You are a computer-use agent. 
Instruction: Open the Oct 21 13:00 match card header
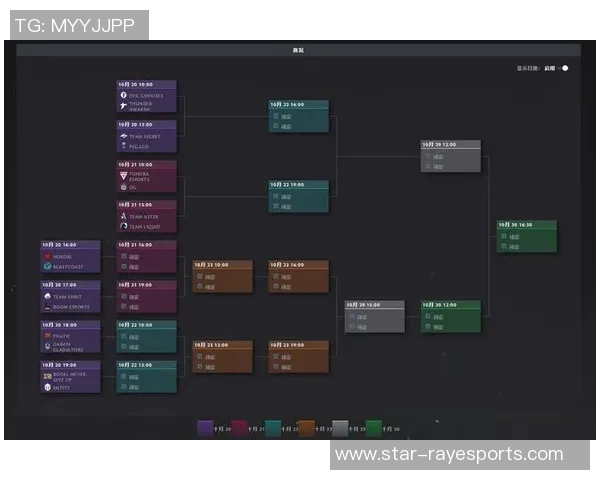coord(147,204)
